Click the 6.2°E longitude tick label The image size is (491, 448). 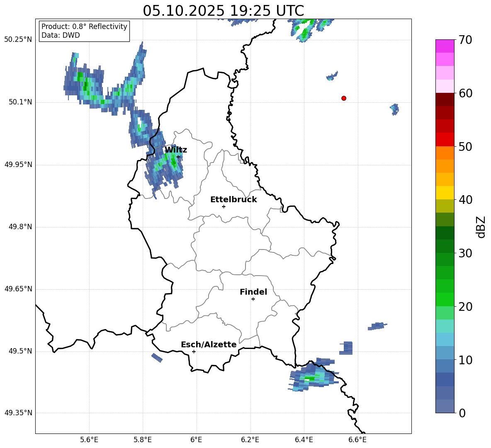250,440
